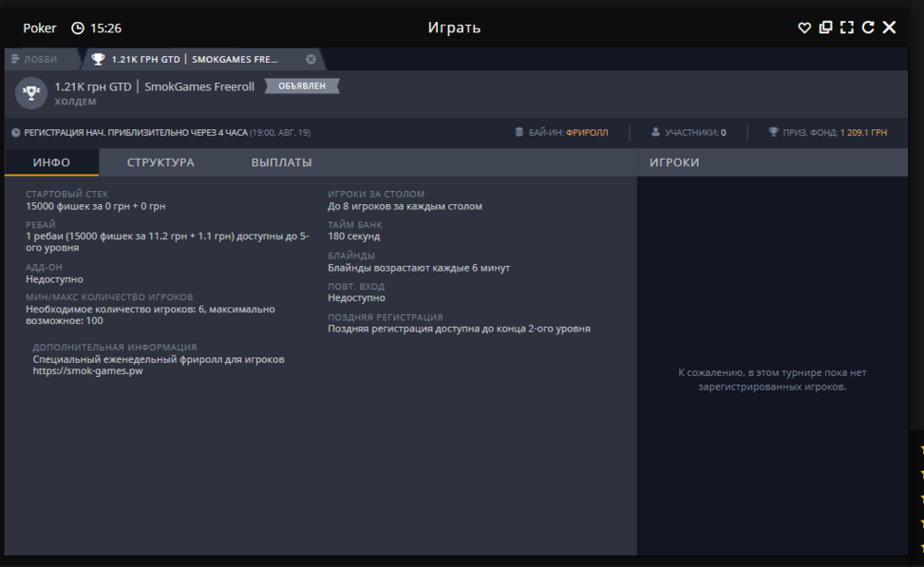Image resolution: width=924 pixels, height=567 pixels.
Task: Click Недоступно under Повт. вход
Action: (x=357, y=298)
